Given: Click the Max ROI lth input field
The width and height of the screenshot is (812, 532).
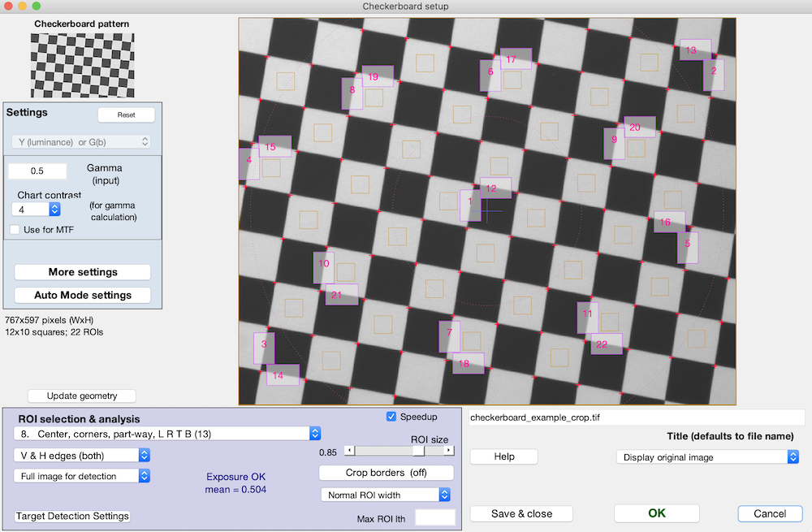Looking at the screenshot, I should click(435, 518).
